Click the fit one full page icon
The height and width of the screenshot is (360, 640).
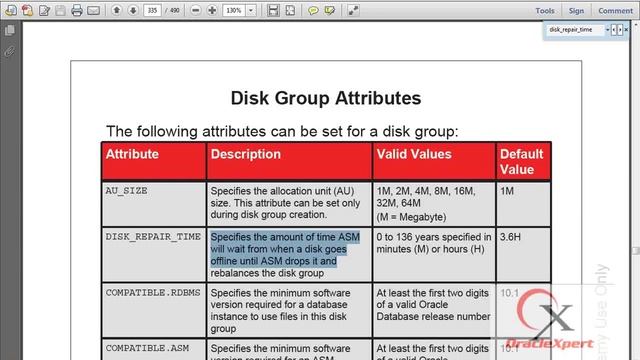290,10
